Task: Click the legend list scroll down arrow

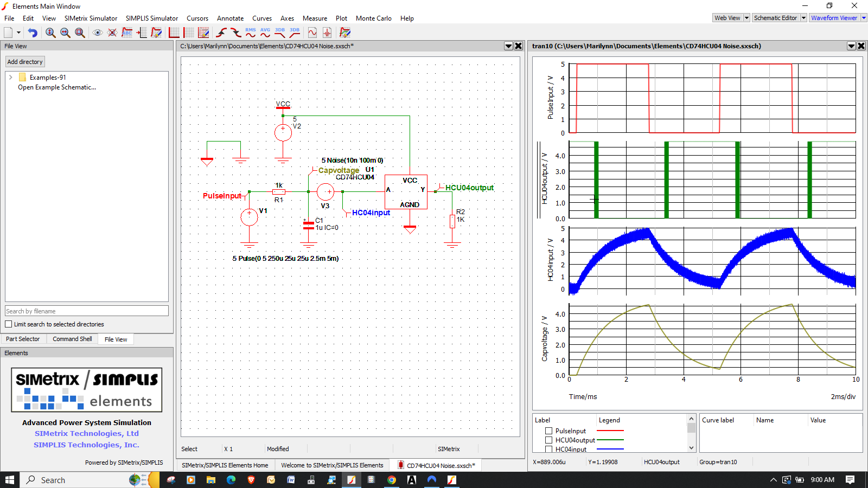Action: [691, 448]
